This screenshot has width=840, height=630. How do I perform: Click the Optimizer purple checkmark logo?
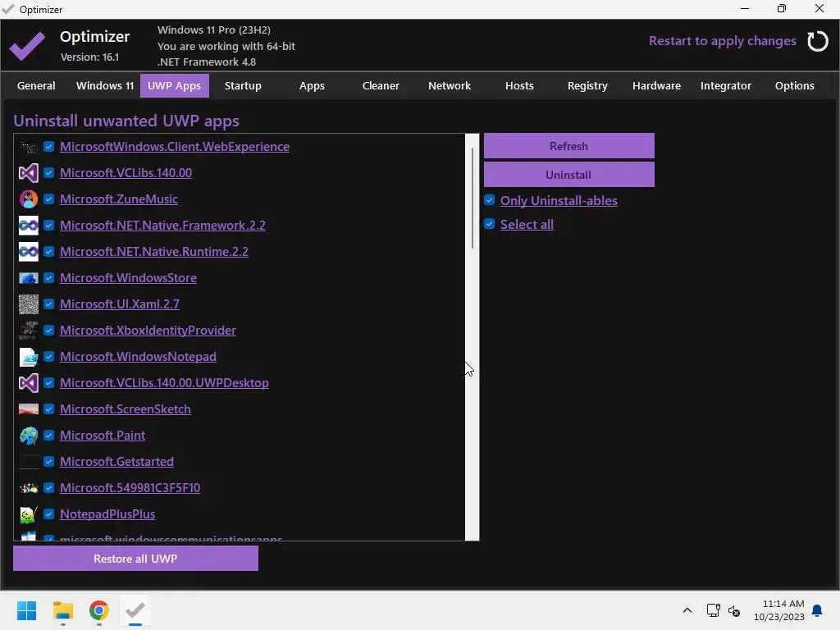pyautogui.click(x=27, y=46)
